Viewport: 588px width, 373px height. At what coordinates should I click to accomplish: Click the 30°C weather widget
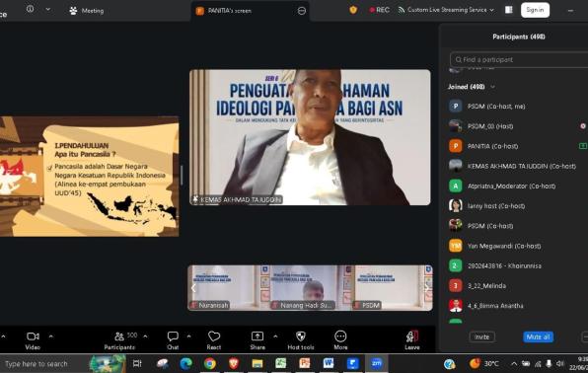483,363
